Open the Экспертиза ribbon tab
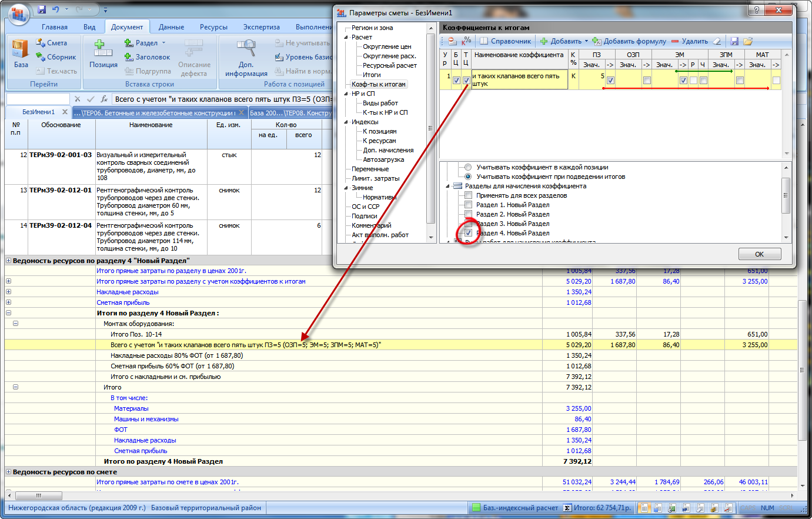812x519 pixels. tap(262, 27)
